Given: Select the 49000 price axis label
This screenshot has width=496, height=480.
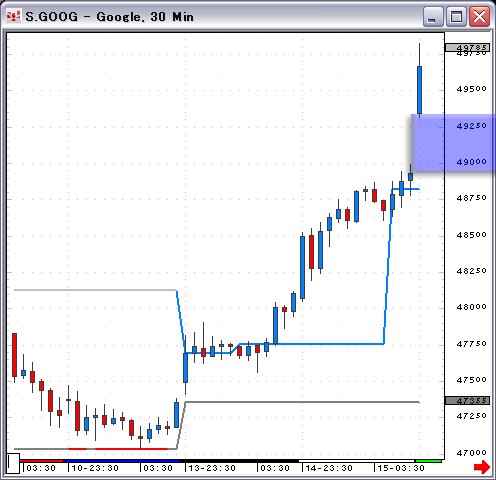Looking at the screenshot, I should point(471,162).
